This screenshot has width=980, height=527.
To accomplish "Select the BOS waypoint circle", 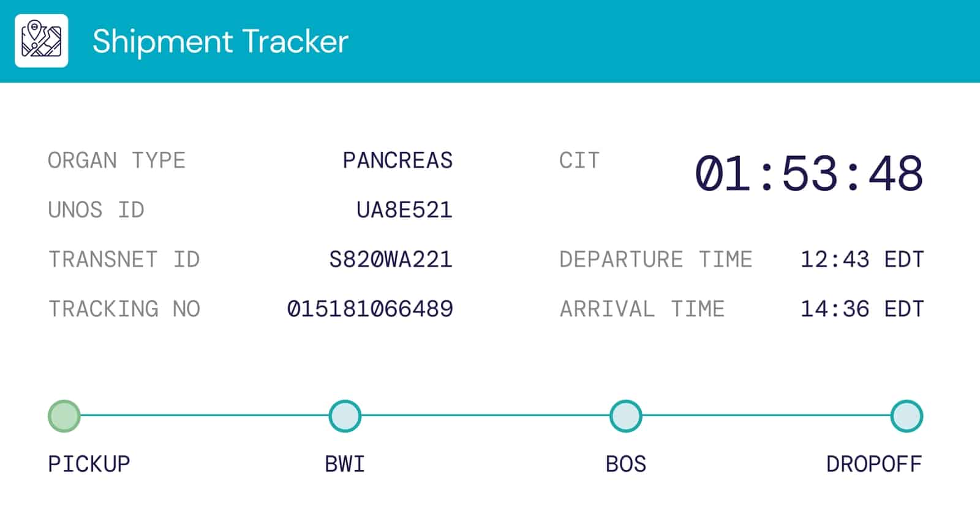I will click(625, 416).
